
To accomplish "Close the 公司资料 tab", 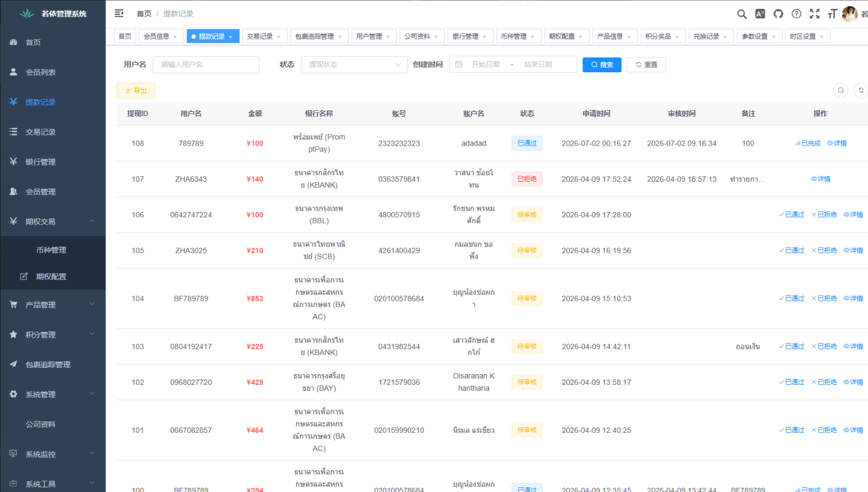I will (436, 37).
